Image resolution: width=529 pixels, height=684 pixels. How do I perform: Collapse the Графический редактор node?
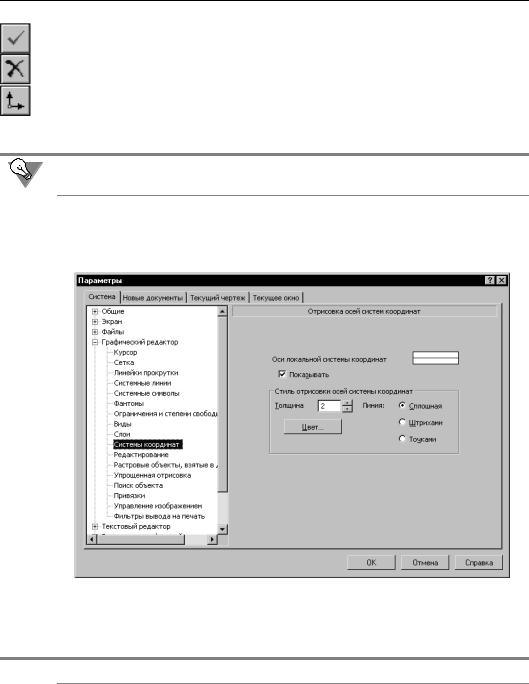(x=95, y=342)
